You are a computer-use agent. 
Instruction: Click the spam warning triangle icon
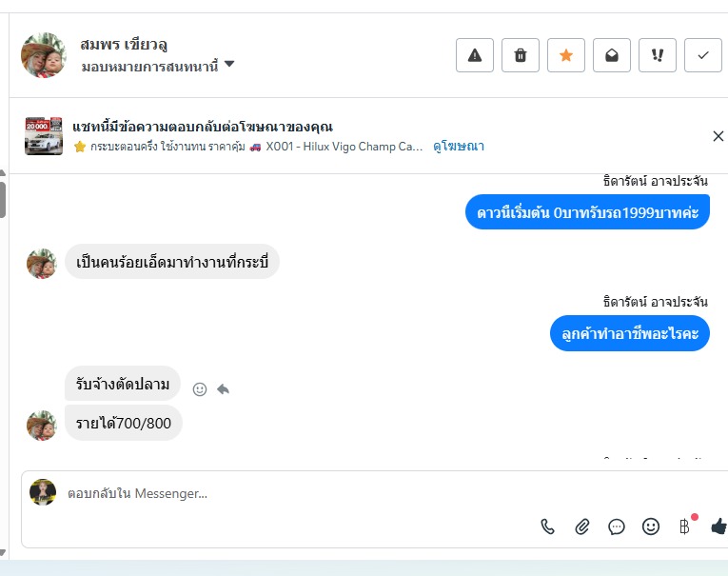[475, 55]
